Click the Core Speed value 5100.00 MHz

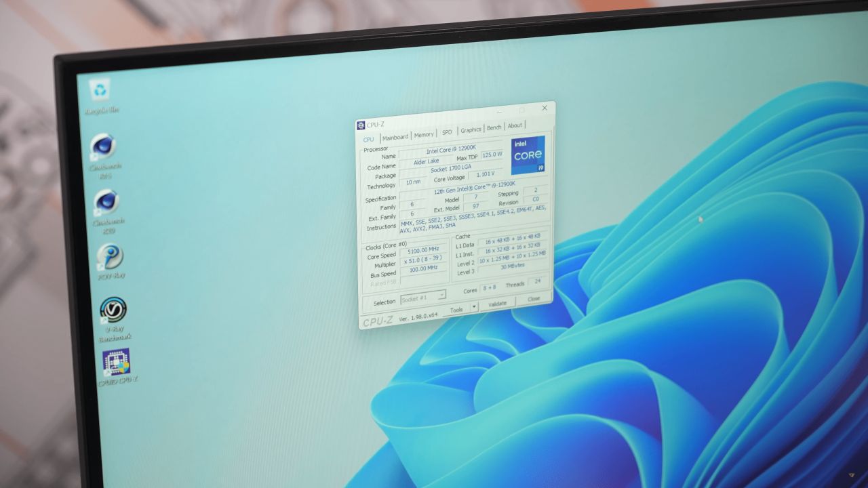tap(423, 251)
